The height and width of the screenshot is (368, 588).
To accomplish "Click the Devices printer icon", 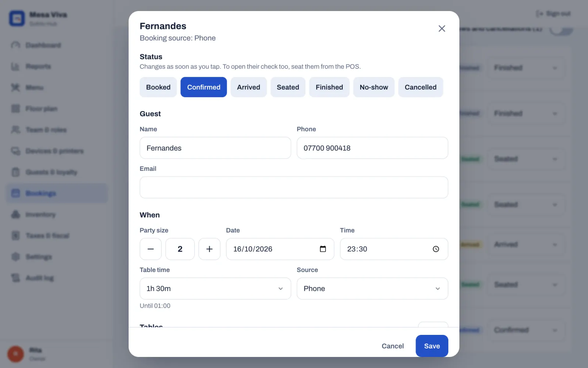I will tap(15, 151).
